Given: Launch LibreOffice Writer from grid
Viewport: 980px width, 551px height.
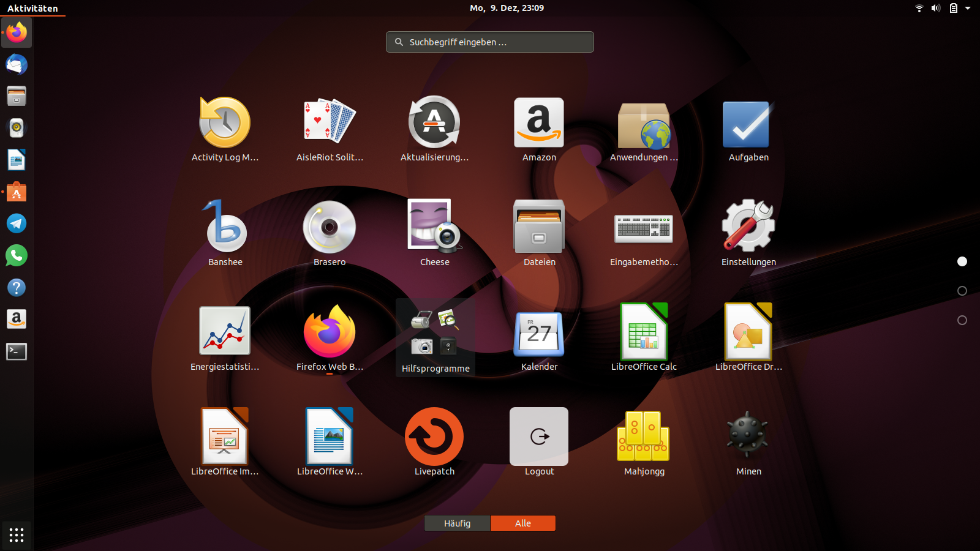Looking at the screenshot, I should point(330,443).
